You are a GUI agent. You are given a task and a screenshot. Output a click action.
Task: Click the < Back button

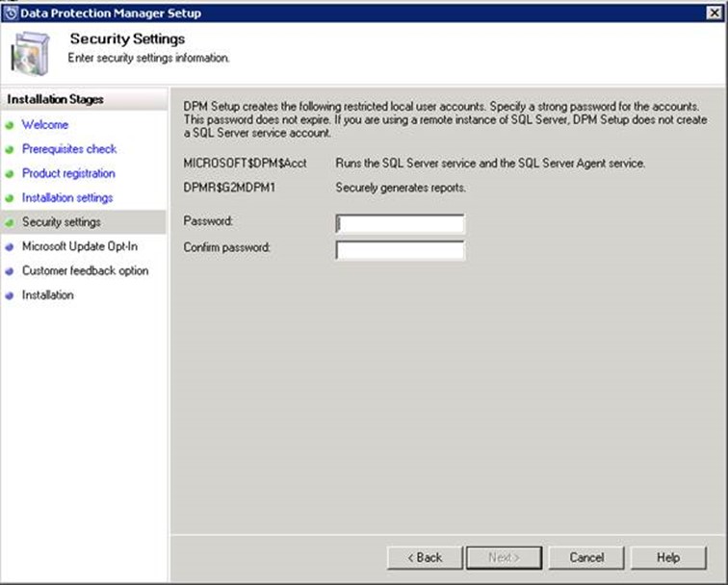[425, 558]
